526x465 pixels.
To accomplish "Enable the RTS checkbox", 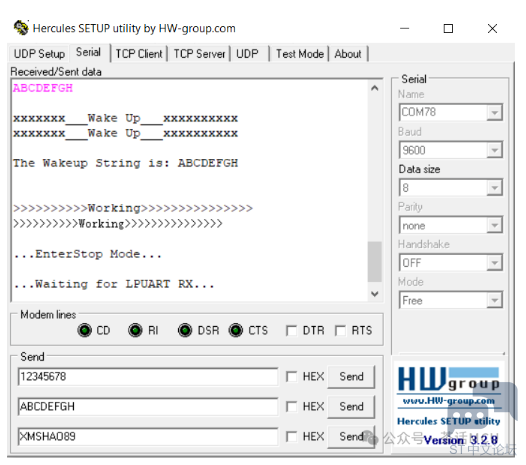I will 340,330.
